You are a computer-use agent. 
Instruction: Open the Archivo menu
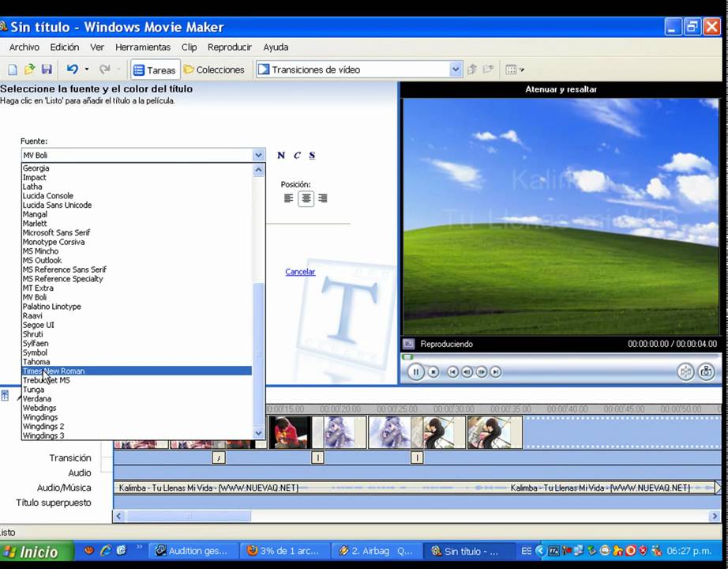pos(24,47)
